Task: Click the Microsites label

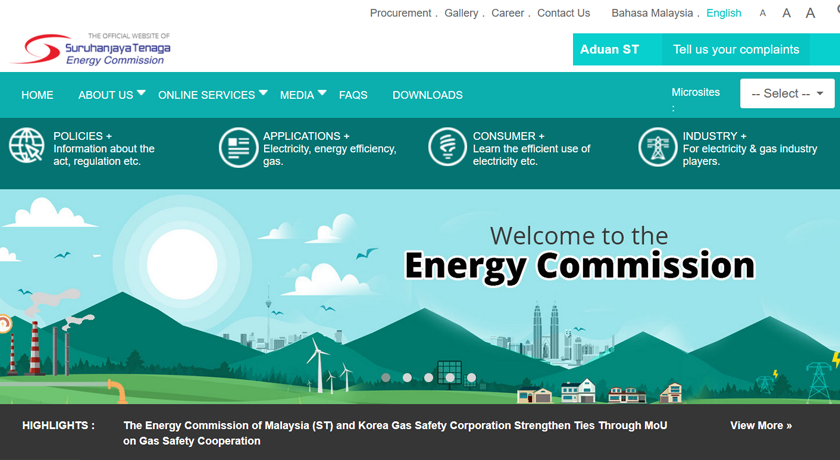Action: [695, 92]
